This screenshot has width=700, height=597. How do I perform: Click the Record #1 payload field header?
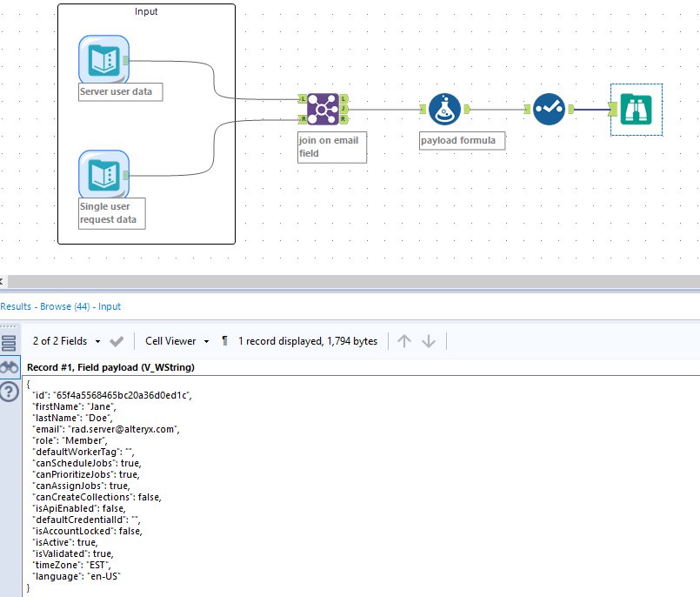(113, 367)
